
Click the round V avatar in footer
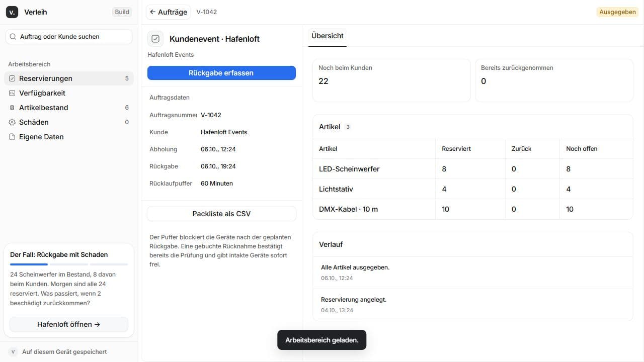[x=13, y=352]
